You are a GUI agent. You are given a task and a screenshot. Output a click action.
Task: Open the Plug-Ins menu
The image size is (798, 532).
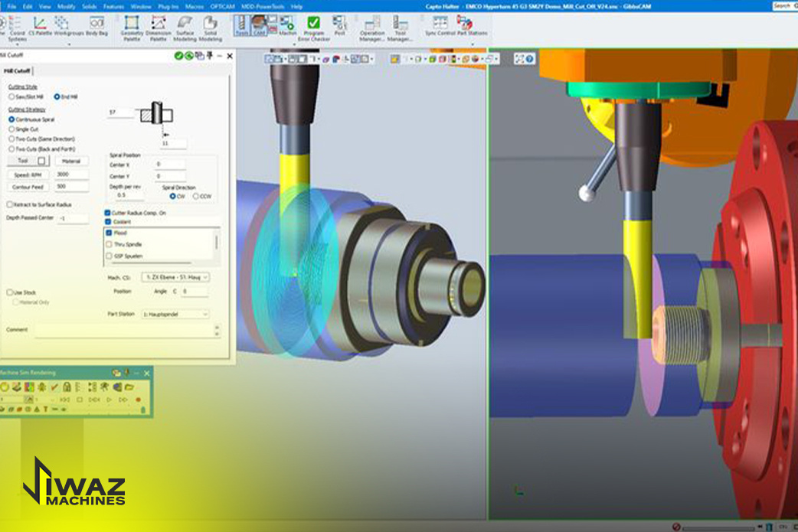pyautogui.click(x=168, y=7)
